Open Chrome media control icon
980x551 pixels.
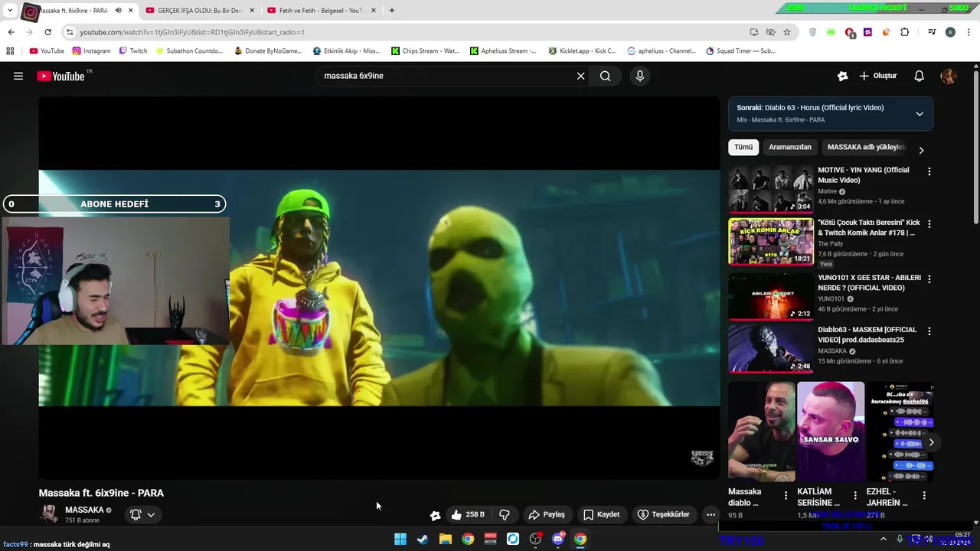(x=932, y=32)
